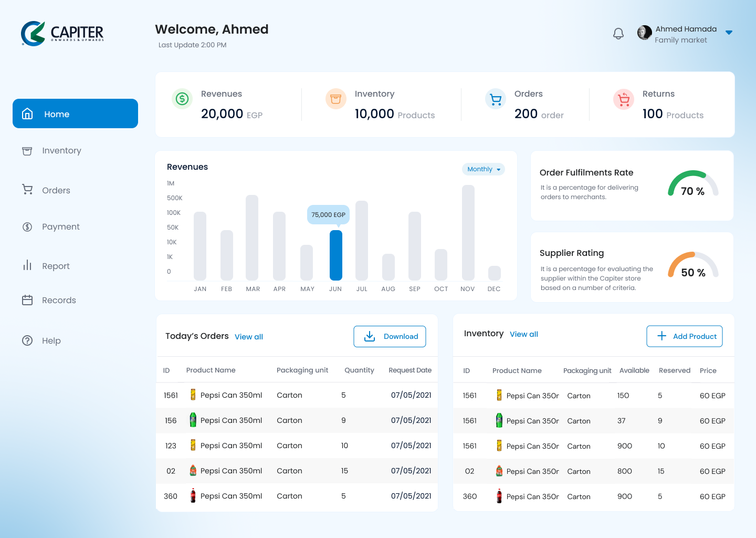Click the Inventory box icon in summary card
756x538 pixels.
336,98
